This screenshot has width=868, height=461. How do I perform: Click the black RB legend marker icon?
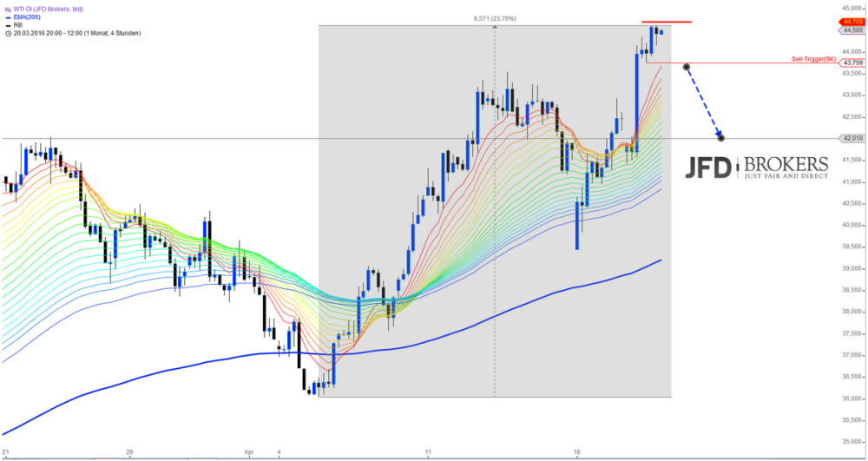pyautogui.click(x=8, y=25)
